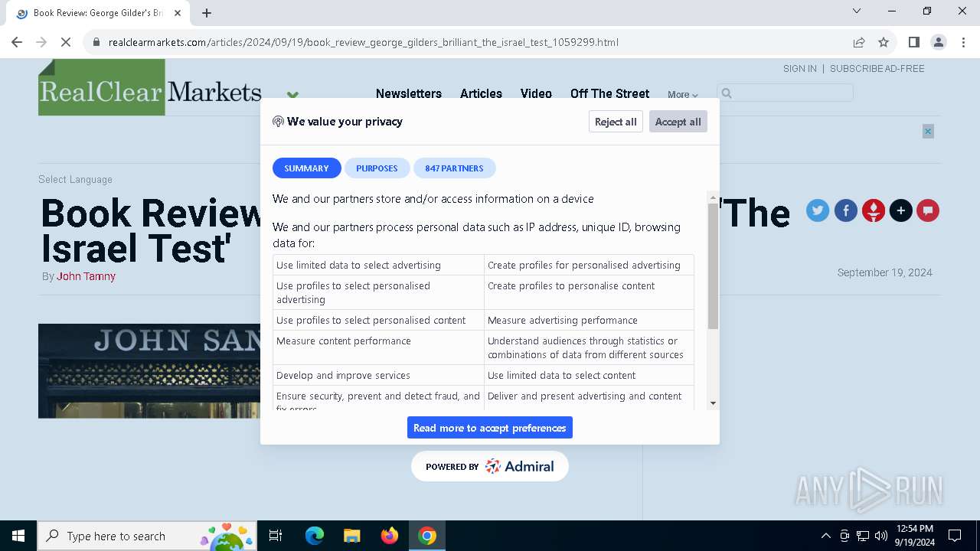Image resolution: width=980 pixels, height=551 pixels.
Task: Click dialog scrollbar down arrow
Action: point(713,403)
